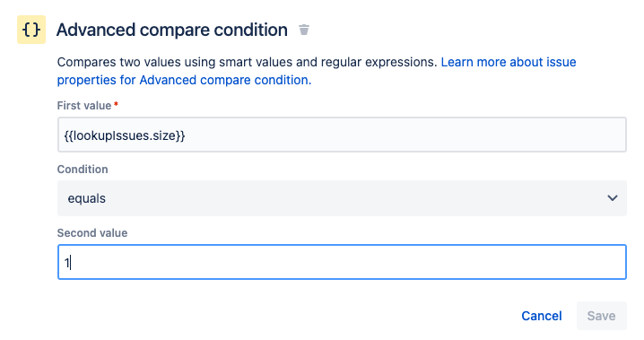Open the Condition dropdown showing 'equals'
This screenshot has height=340, width=644.
click(342, 198)
